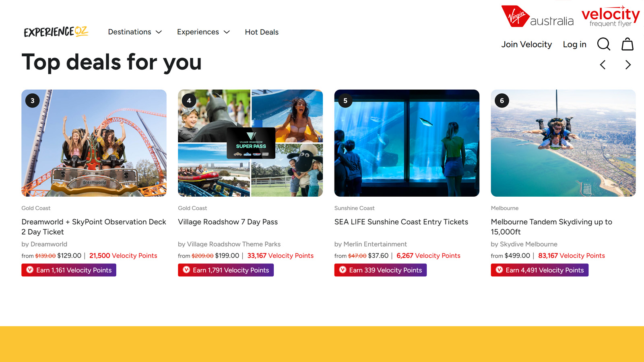
Task: Open Village Roadshow 7 Day Pass title
Action: pos(228,222)
